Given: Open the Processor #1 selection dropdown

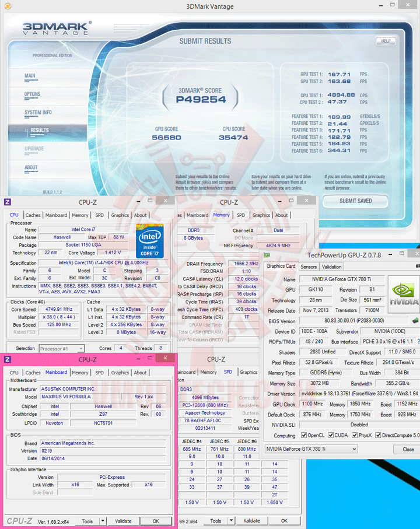Looking at the screenshot, I should pyautogui.click(x=61, y=349).
